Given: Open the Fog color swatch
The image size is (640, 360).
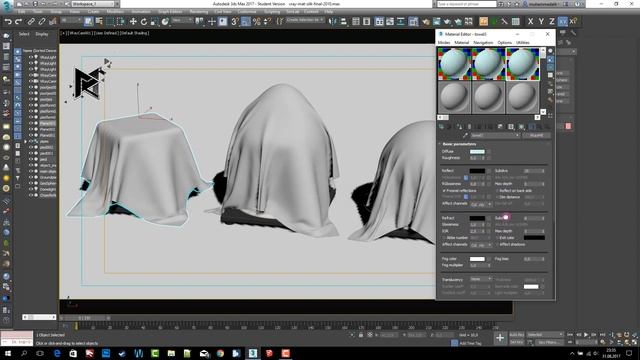Looking at the screenshot, I should [x=477, y=259].
